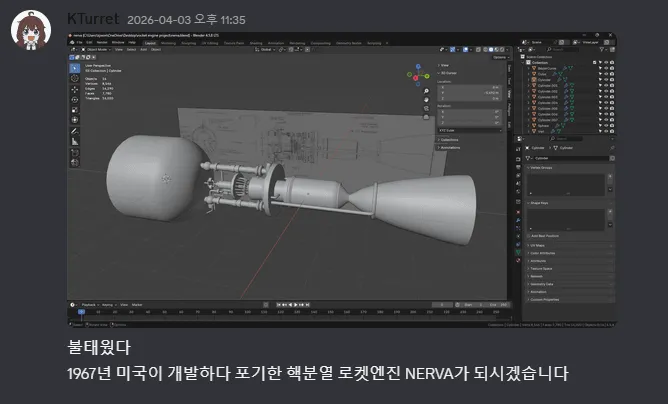This screenshot has height=404, width=668.
Task: Expand the Collections section in sidebar
Action: click(x=448, y=140)
